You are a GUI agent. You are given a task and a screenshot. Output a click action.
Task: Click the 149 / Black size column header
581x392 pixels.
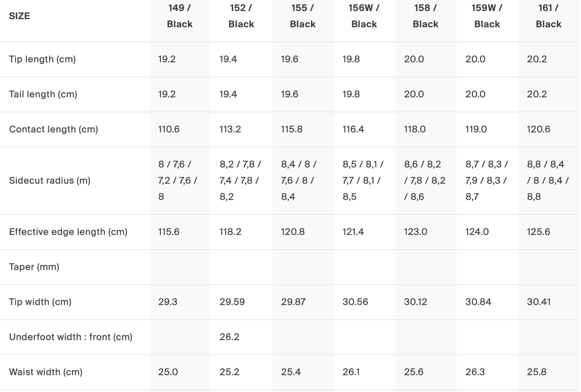180,16
